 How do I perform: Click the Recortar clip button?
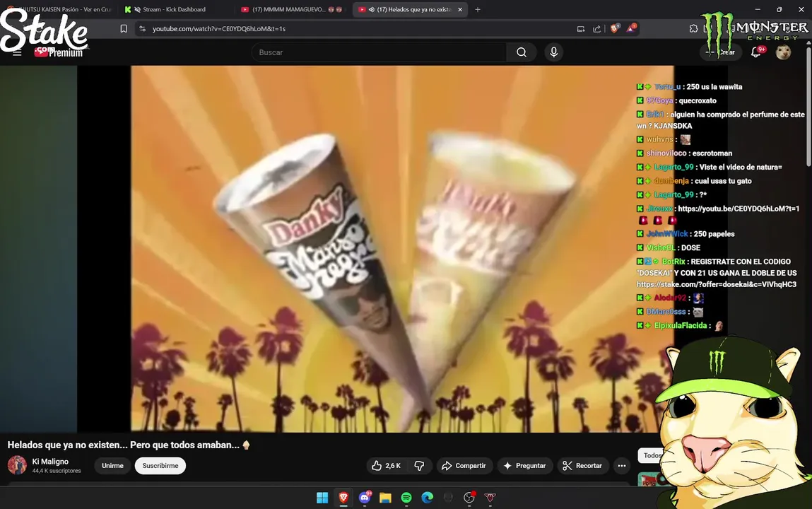click(582, 466)
